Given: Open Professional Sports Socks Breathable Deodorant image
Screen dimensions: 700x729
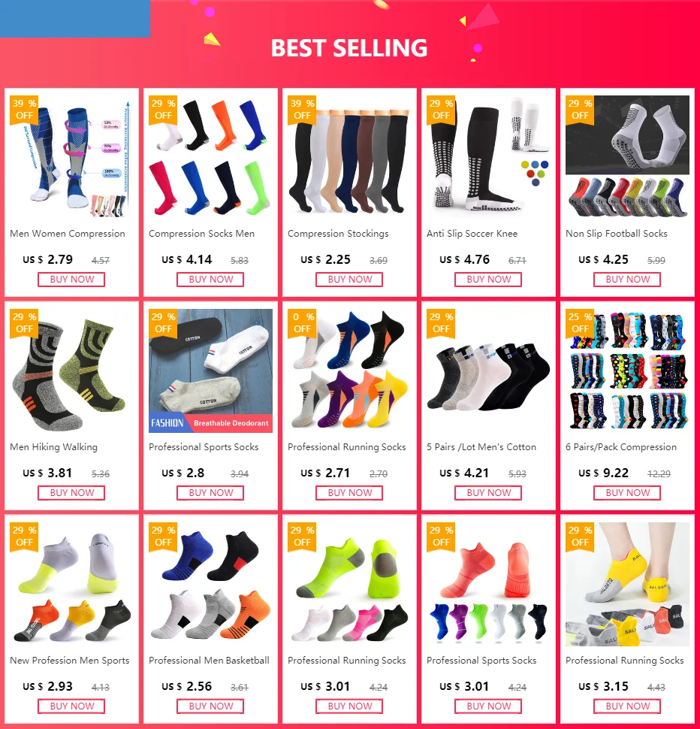Looking at the screenshot, I should click(210, 371).
